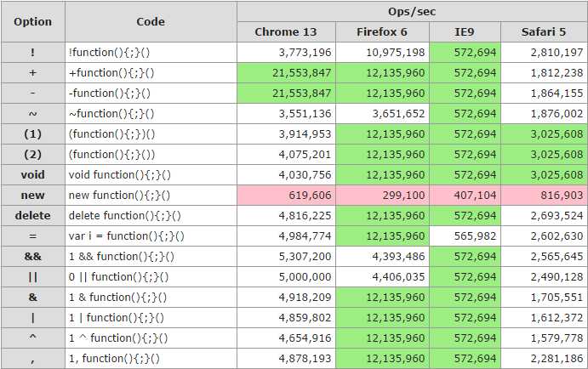Click the IE9 column header

point(465,31)
